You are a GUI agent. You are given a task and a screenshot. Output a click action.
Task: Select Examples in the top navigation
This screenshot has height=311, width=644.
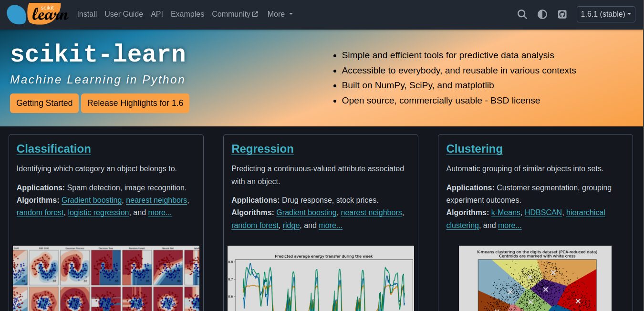[187, 14]
